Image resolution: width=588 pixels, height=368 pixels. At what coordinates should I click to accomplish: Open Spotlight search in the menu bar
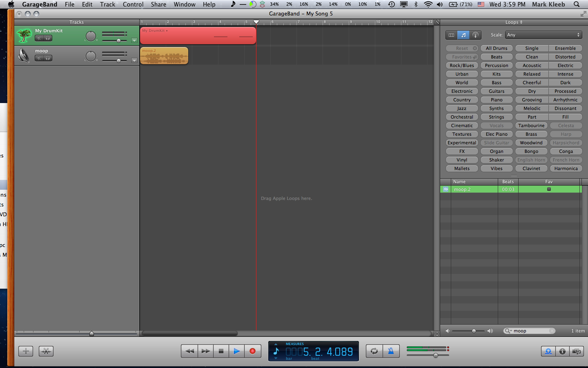577,4
